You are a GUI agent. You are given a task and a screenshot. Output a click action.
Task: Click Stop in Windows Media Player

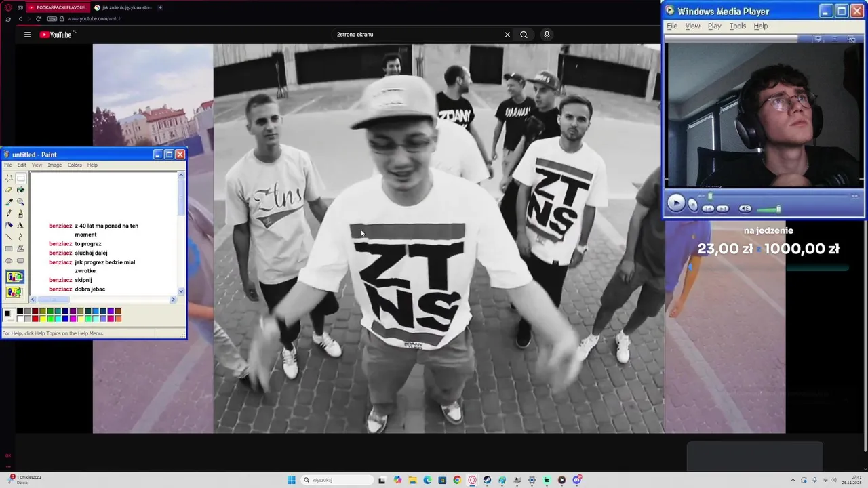[692, 205]
